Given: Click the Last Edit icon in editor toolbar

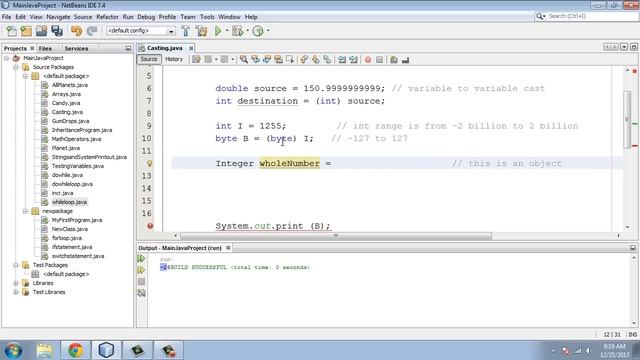Looking at the screenshot, I should coord(196,60).
